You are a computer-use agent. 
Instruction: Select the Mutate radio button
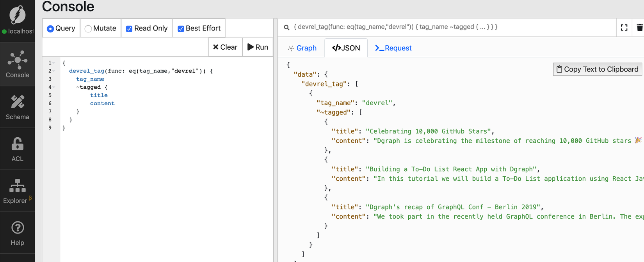(88, 29)
